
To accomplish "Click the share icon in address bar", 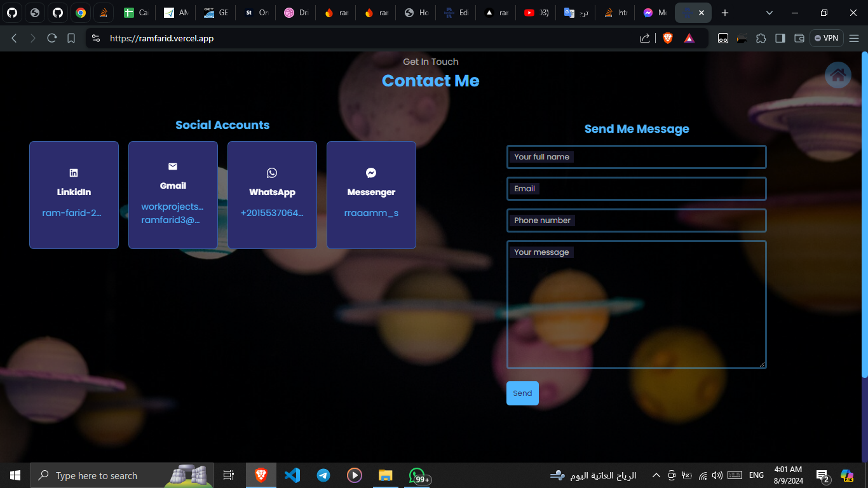I will [645, 38].
